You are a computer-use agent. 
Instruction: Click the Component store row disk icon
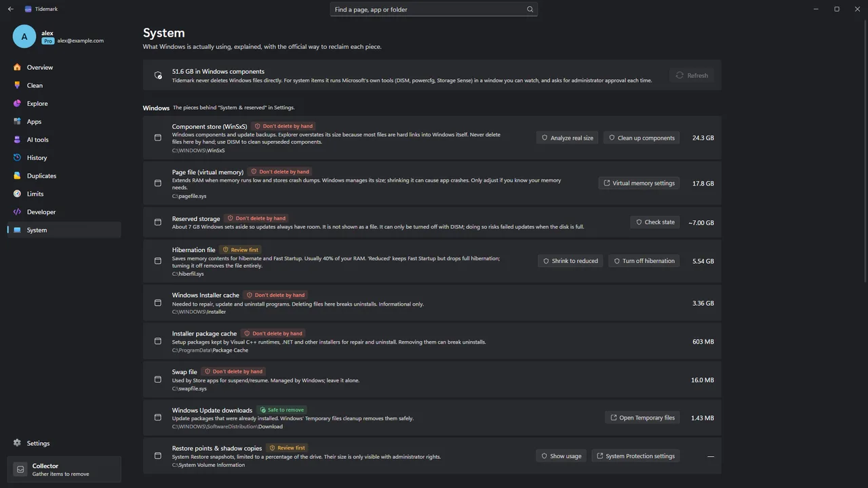pos(158,138)
